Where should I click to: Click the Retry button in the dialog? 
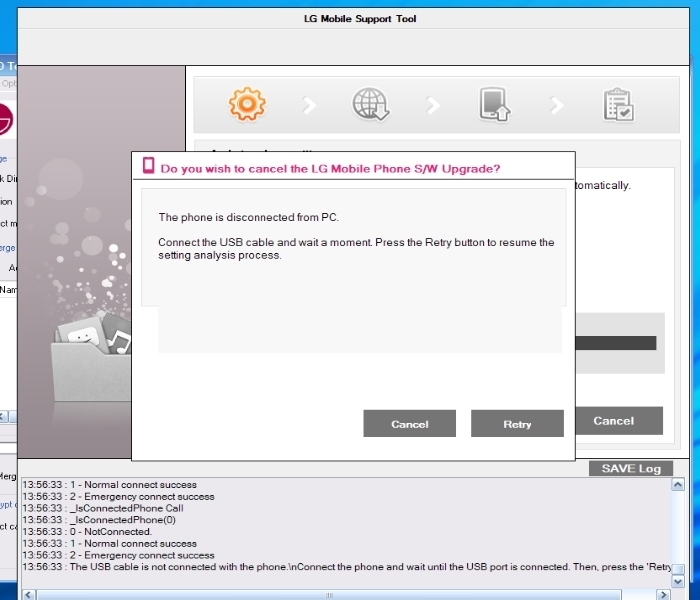pyautogui.click(x=517, y=423)
